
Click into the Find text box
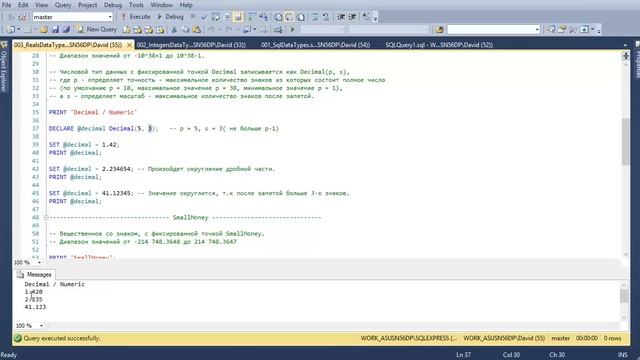click(490, 29)
